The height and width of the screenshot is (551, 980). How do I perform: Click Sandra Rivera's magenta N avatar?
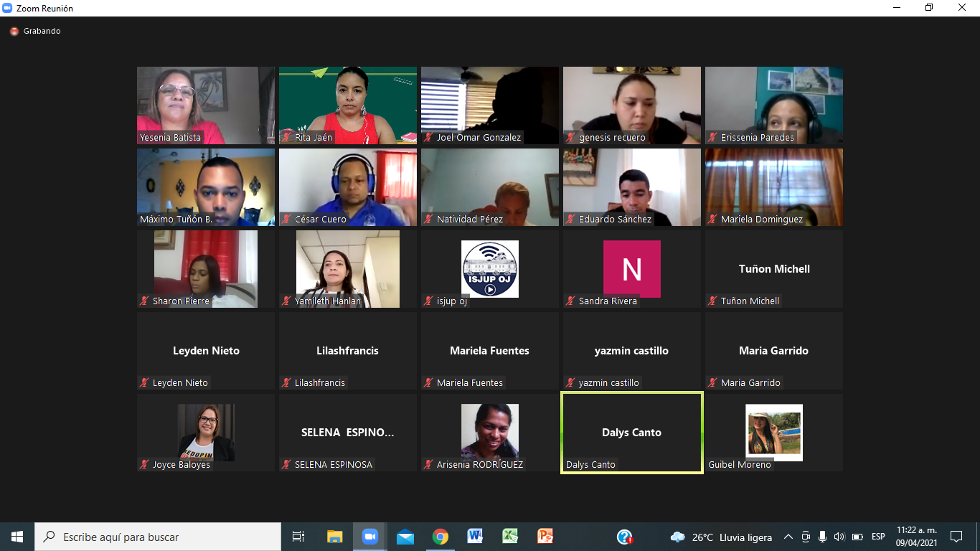coord(632,269)
